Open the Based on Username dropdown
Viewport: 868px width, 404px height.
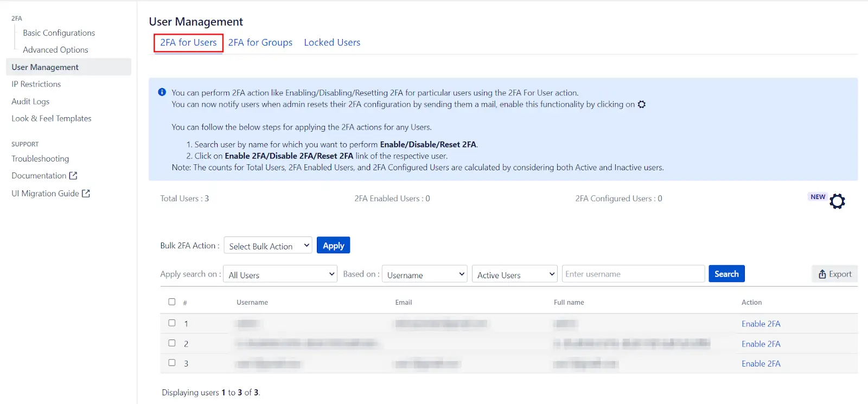[x=424, y=274]
